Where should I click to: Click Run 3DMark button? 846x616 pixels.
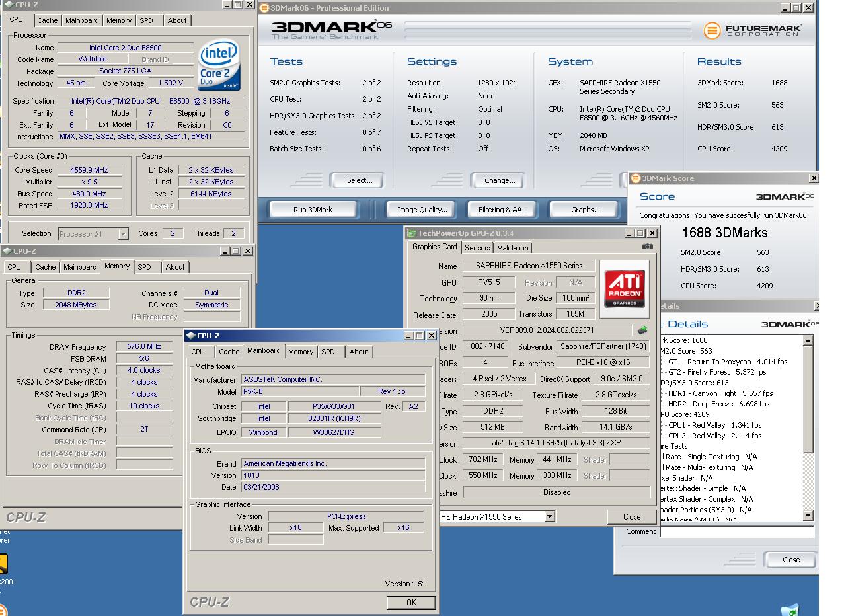pos(313,210)
